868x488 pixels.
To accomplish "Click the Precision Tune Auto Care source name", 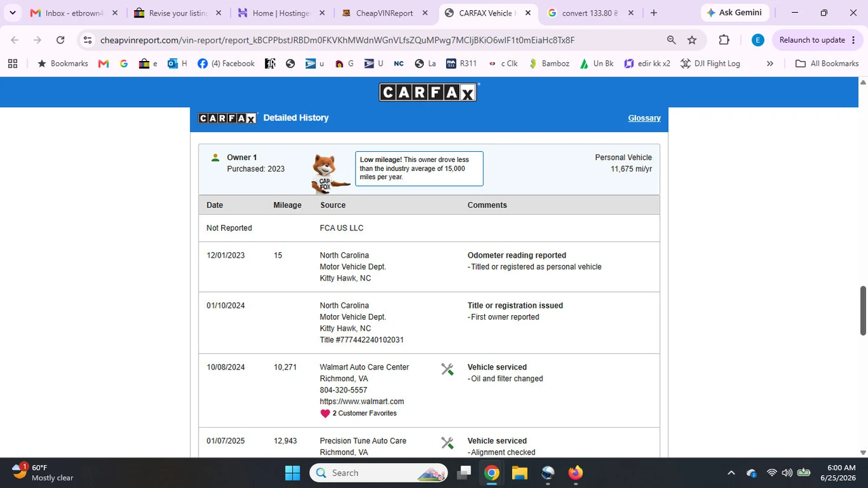I will click(x=363, y=441).
